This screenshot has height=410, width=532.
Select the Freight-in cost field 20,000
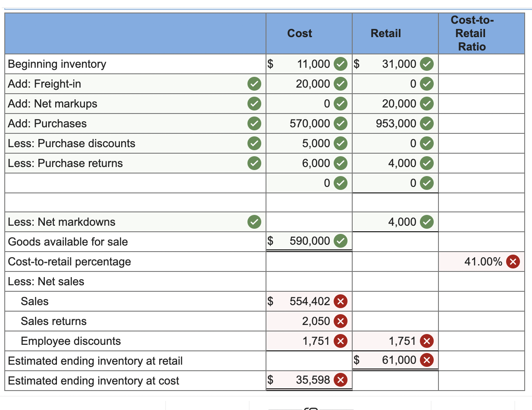[x=309, y=84]
